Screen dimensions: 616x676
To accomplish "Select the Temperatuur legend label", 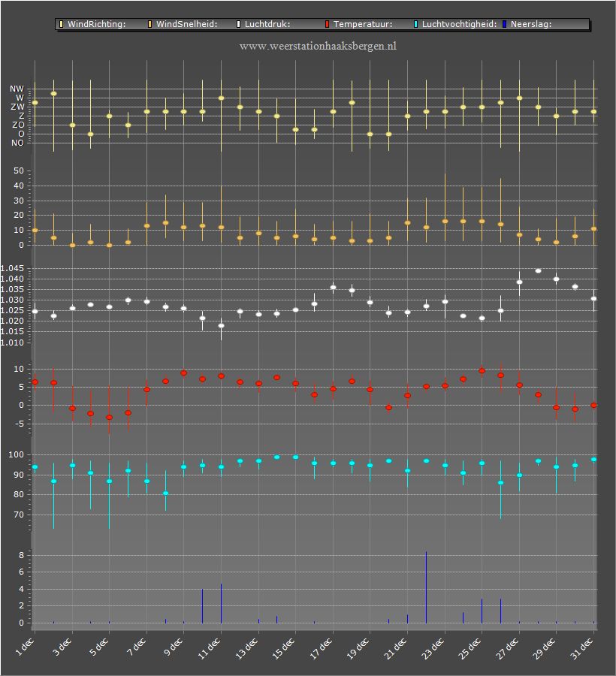I will click(x=363, y=24).
